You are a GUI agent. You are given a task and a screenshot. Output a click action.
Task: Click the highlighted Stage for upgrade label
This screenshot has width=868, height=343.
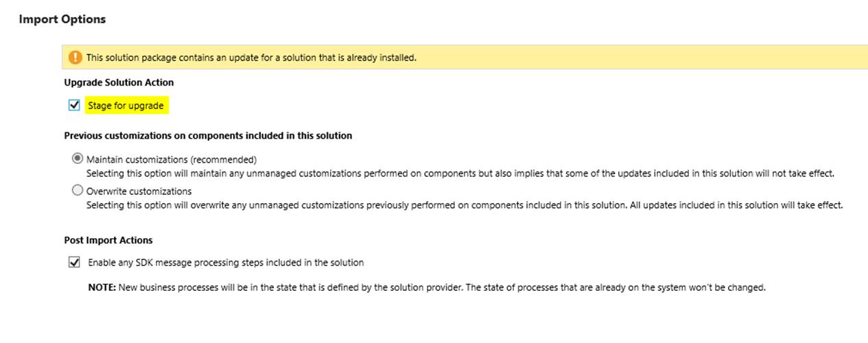[x=126, y=106]
